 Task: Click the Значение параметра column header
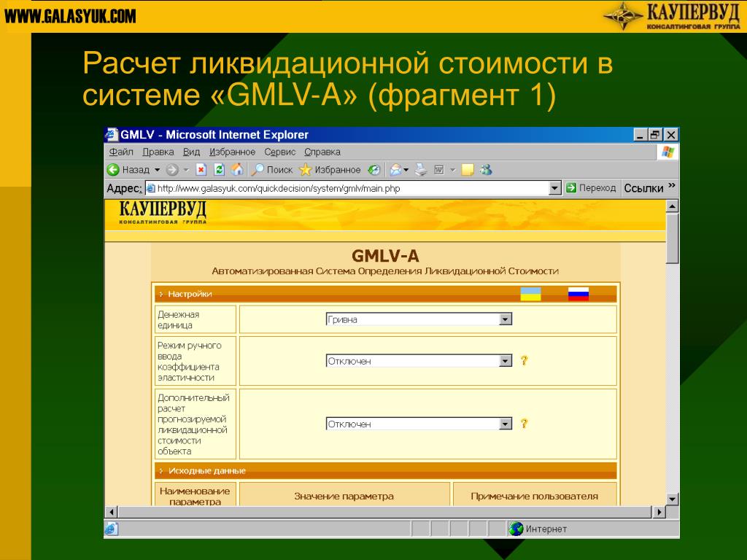[344, 496]
